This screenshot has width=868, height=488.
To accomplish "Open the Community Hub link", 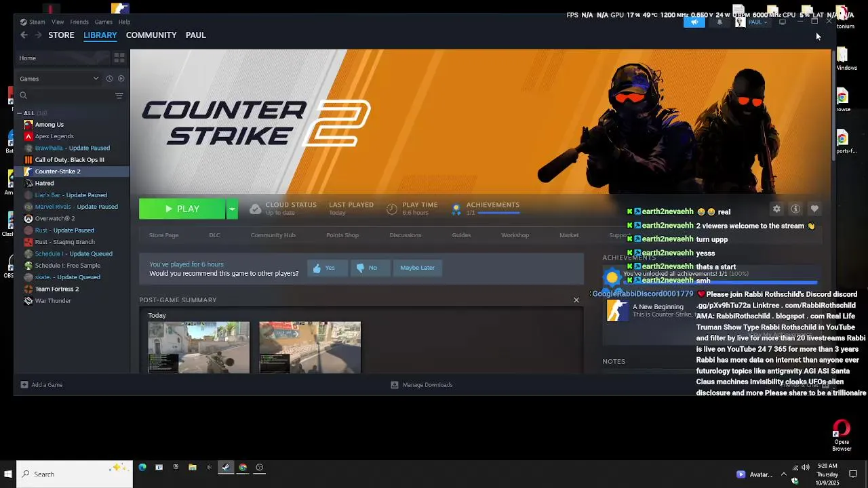I will pyautogui.click(x=273, y=235).
